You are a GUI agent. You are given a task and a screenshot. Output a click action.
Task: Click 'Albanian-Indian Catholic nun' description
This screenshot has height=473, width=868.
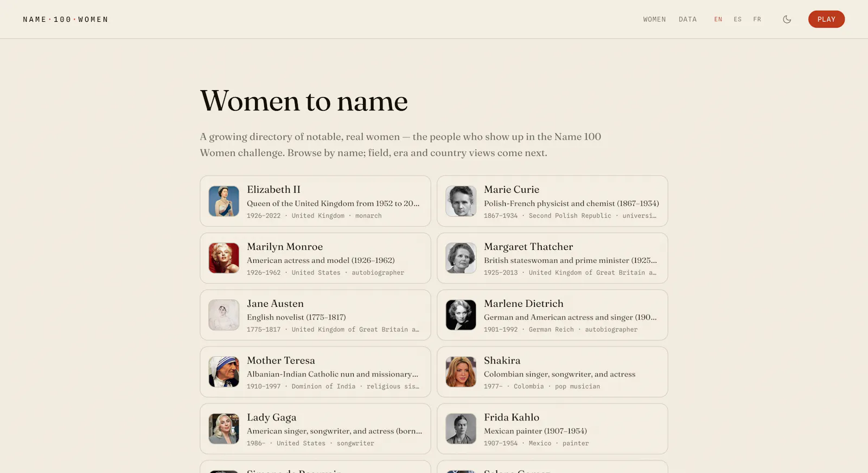333,374
